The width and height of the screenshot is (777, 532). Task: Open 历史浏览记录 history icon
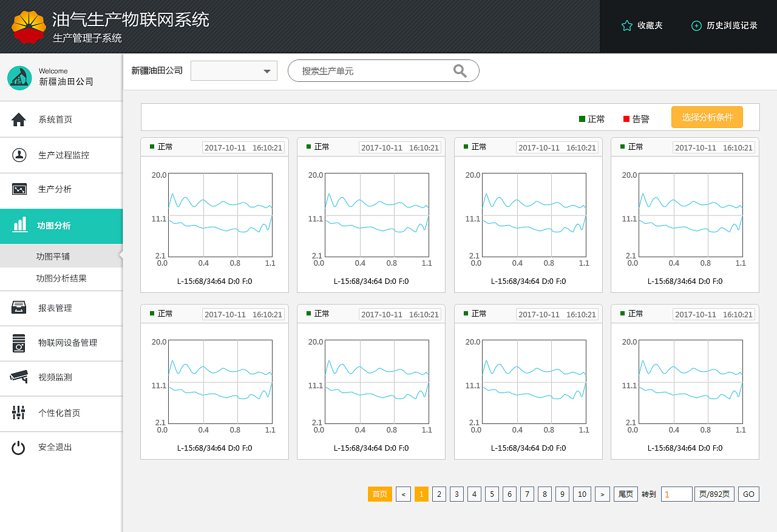(696, 25)
